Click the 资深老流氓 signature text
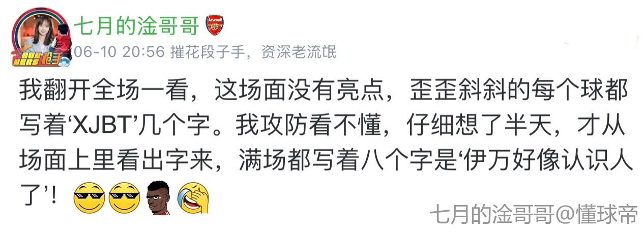 click(x=298, y=52)
